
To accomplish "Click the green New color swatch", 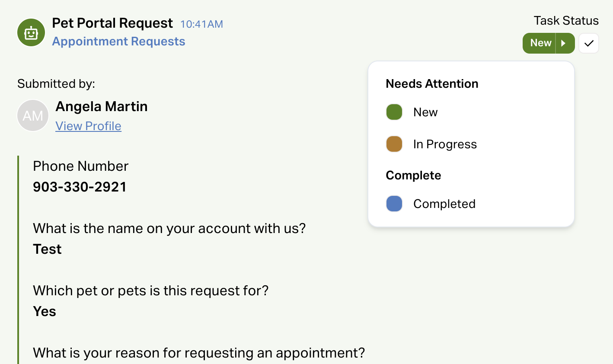I will click(x=394, y=112).
